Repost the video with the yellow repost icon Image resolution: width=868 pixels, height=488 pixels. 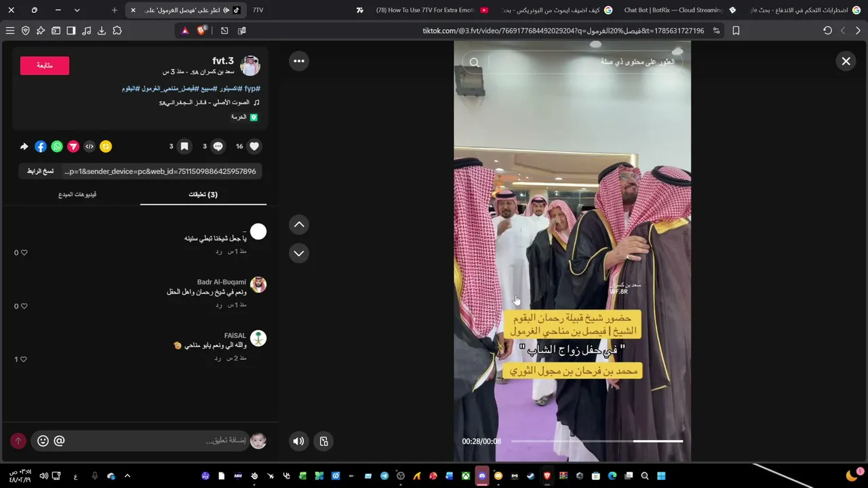click(106, 146)
